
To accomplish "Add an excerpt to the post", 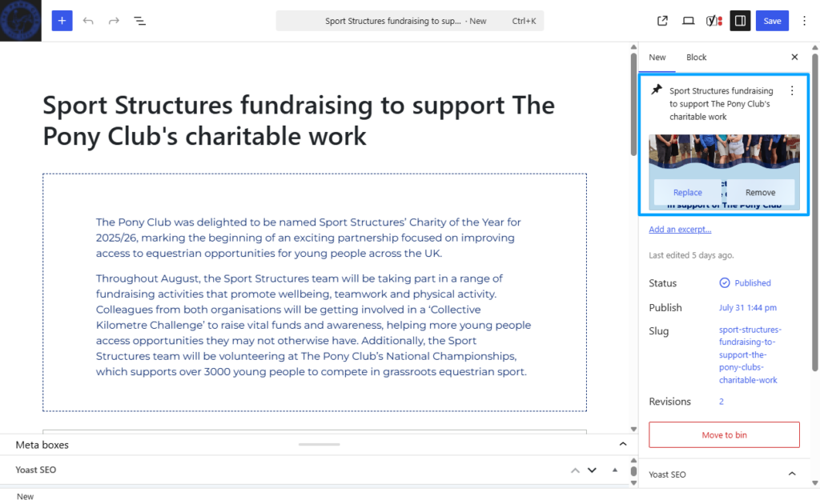I will click(x=680, y=230).
